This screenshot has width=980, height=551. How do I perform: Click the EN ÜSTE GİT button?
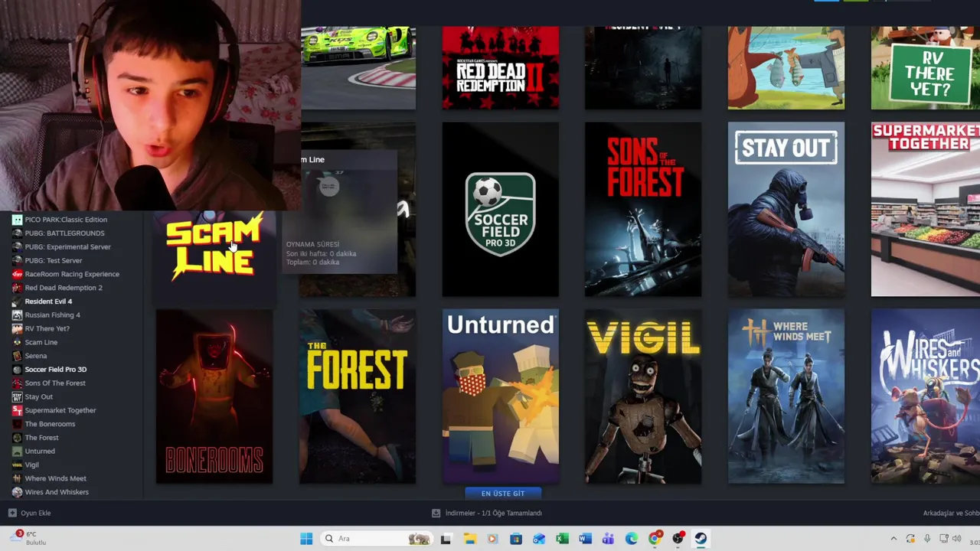pos(503,494)
